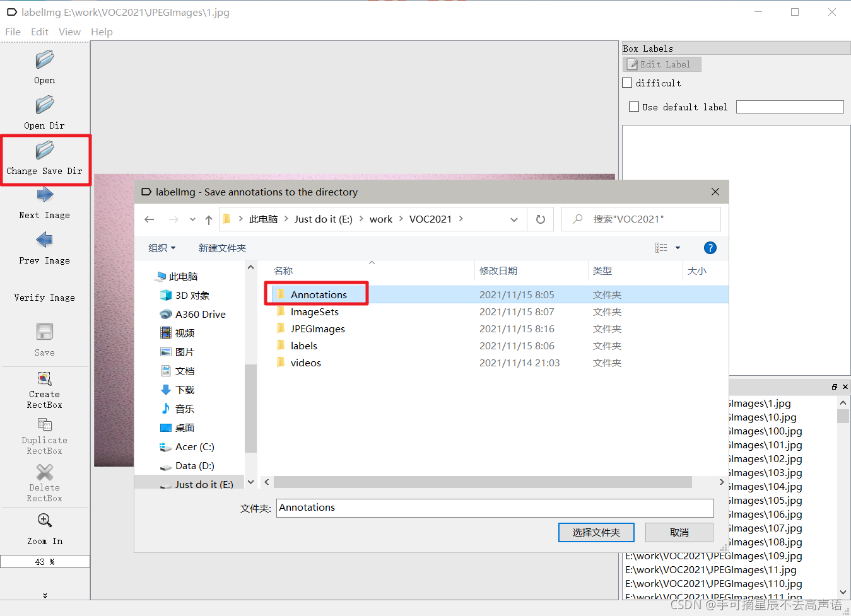Click Just do it (E:) in address path

(324, 219)
